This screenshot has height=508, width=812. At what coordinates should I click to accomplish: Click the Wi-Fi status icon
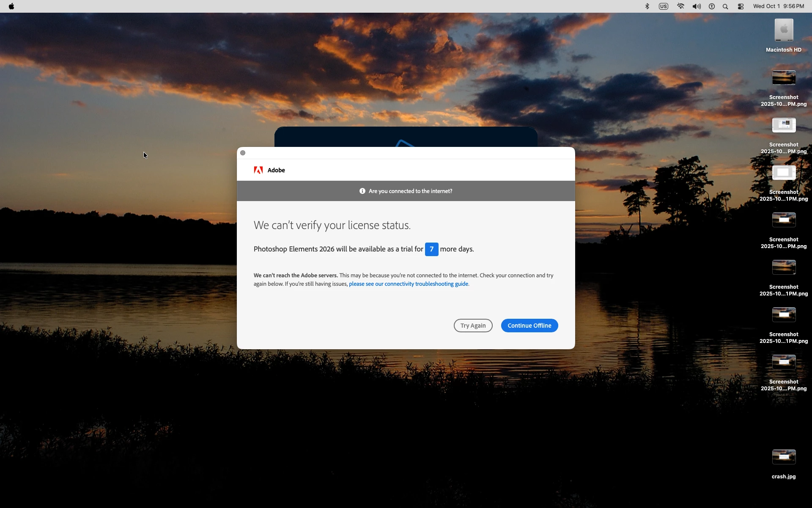[680, 6]
